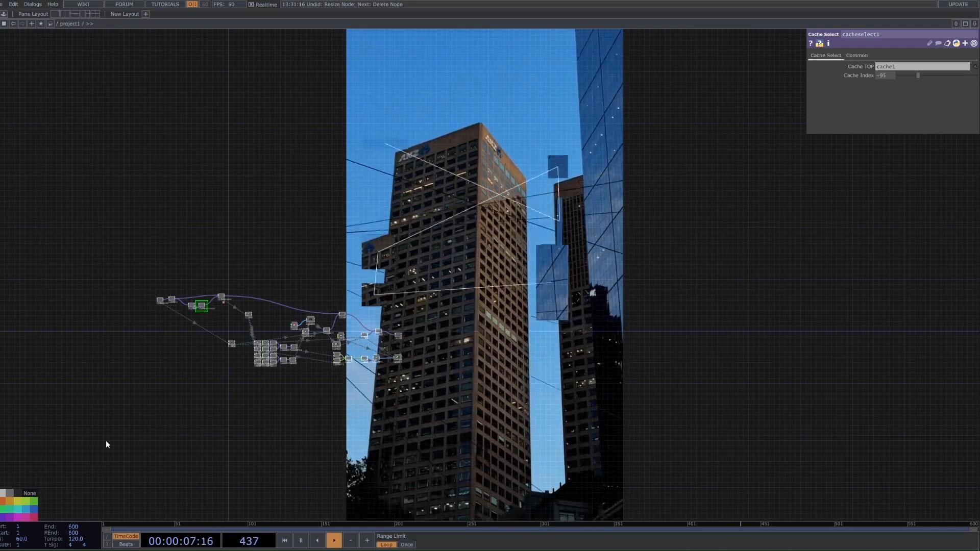
Task: Click the New Layout label
Action: pos(125,14)
